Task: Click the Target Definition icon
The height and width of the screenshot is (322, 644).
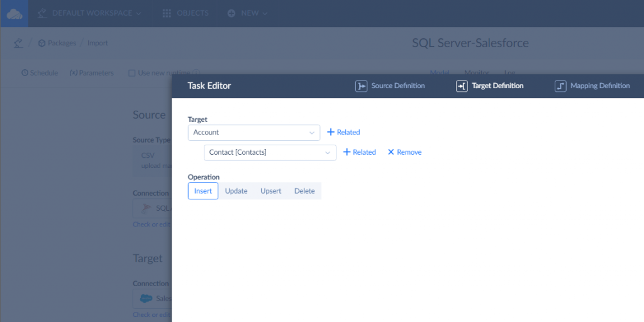Action: (462, 86)
